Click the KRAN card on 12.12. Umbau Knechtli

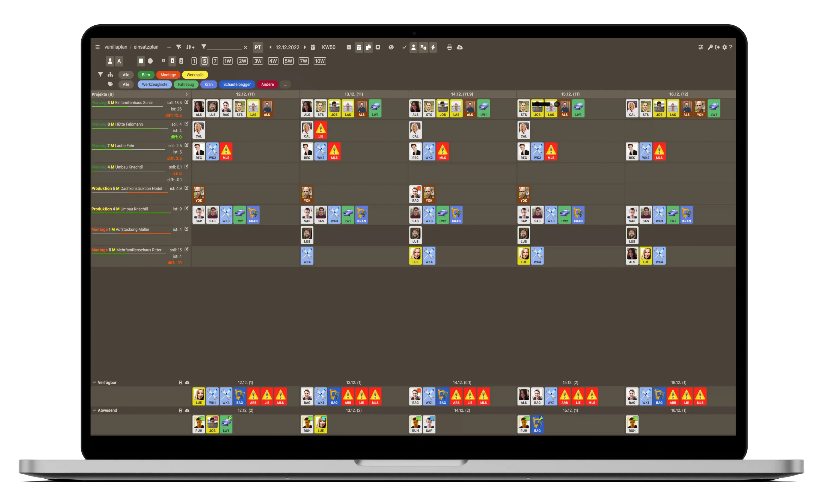point(253,215)
